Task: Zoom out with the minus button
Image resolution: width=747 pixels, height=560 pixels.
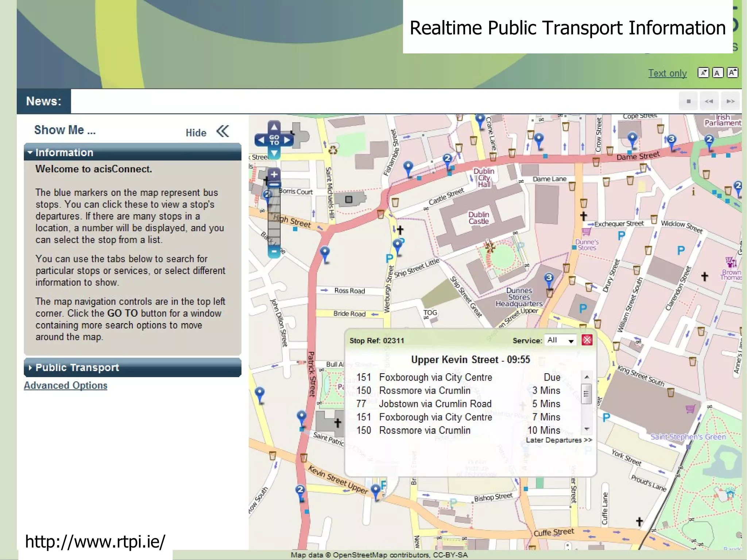Action: pyautogui.click(x=274, y=251)
